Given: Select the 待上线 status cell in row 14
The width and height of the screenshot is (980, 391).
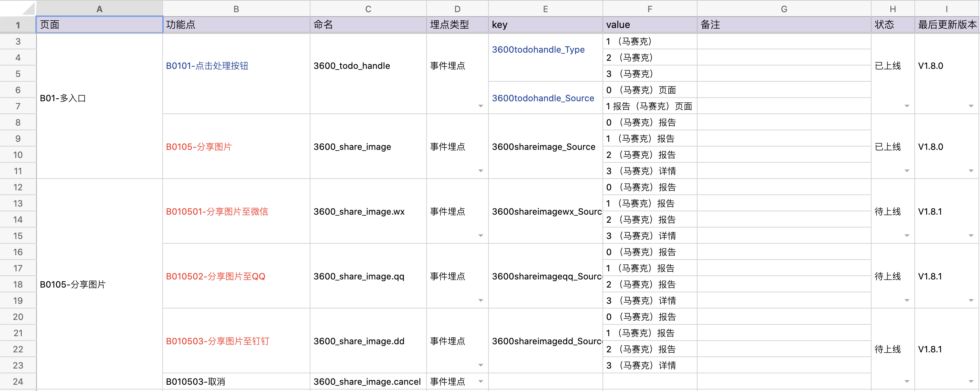Looking at the screenshot, I should coord(888,211).
